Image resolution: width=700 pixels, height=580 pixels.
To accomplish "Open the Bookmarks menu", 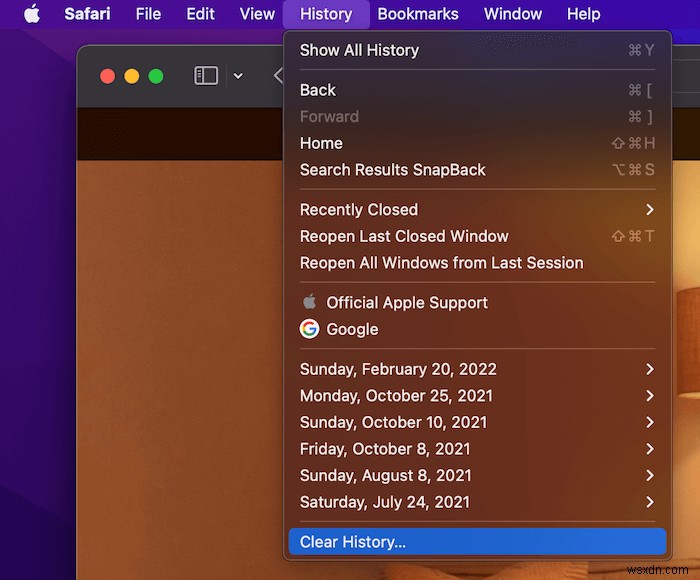I will point(418,14).
